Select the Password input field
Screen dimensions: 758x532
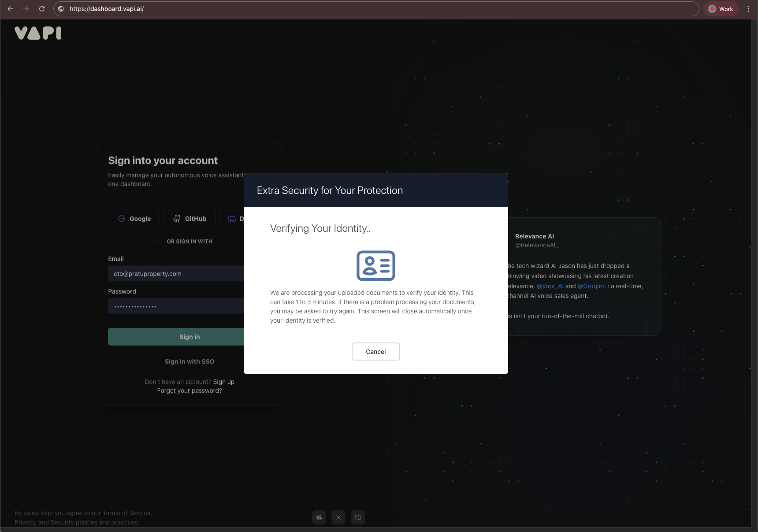click(x=176, y=306)
